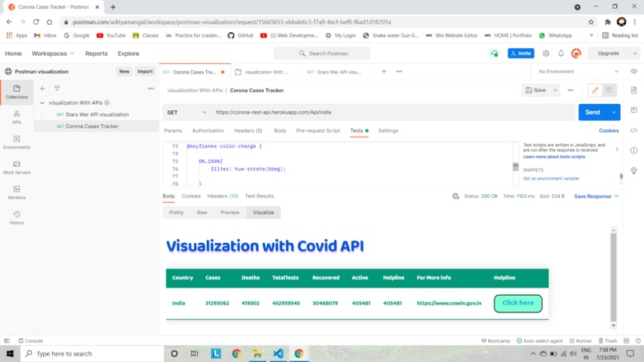Screen dimensions: 644x362
Task: Open the Trash in the status bar
Action: [607, 340]
